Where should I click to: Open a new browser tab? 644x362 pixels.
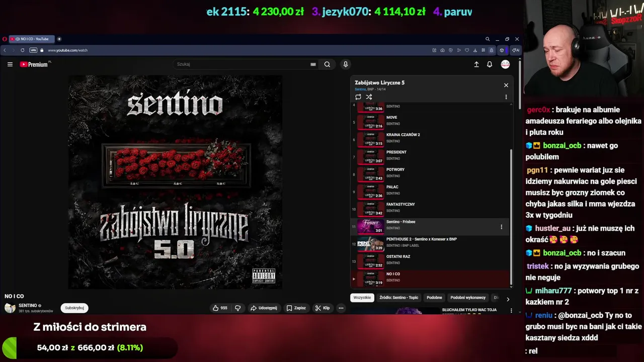point(59,39)
